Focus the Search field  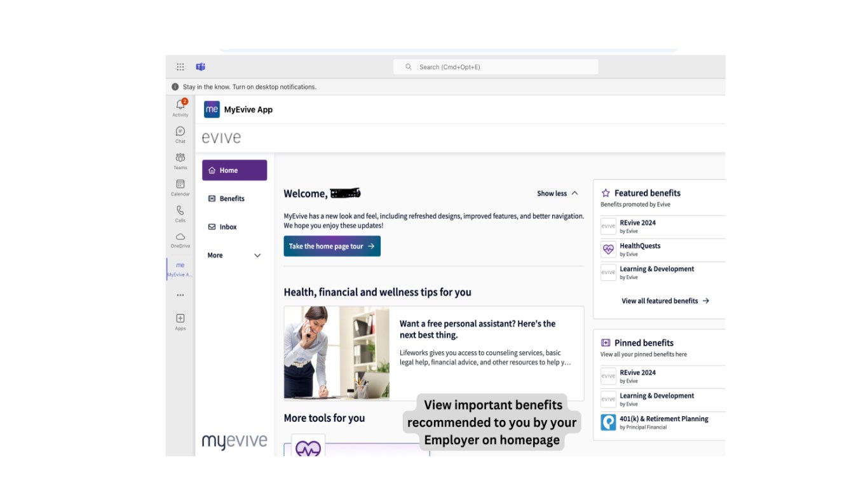click(496, 67)
